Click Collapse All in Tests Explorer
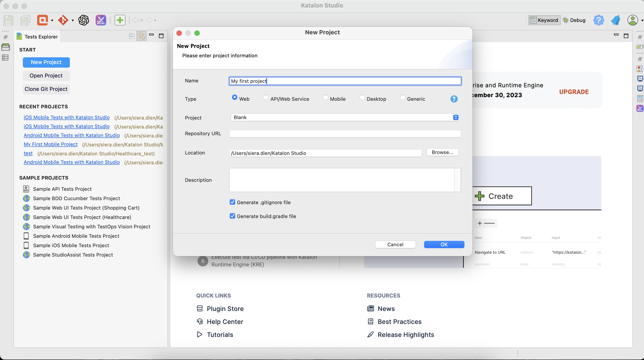Viewport: 644px width, 360px height. click(x=132, y=36)
